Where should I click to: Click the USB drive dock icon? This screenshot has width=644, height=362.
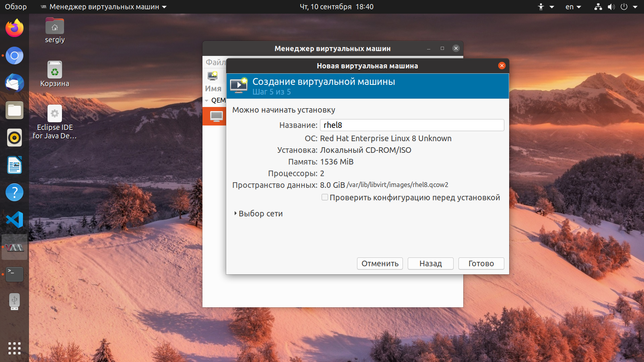pos(14,302)
